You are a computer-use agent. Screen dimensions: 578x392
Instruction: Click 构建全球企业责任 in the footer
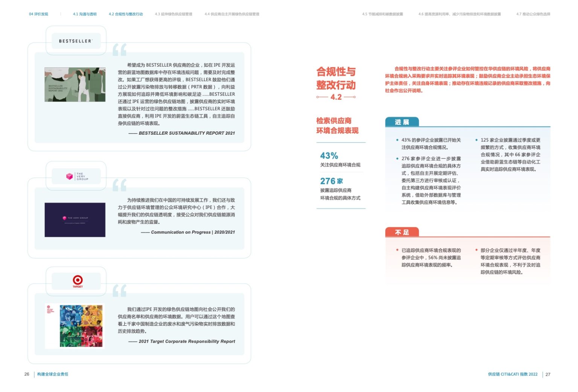(x=53, y=374)
